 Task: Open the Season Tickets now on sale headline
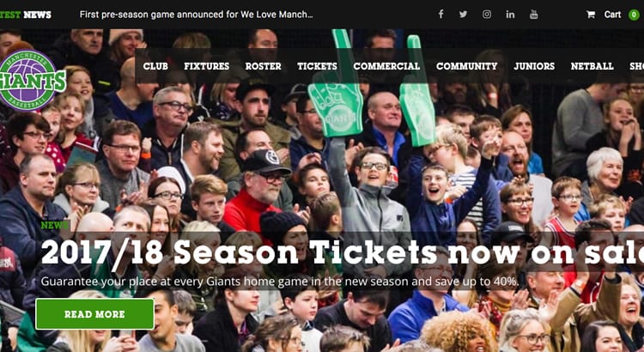coord(343,252)
